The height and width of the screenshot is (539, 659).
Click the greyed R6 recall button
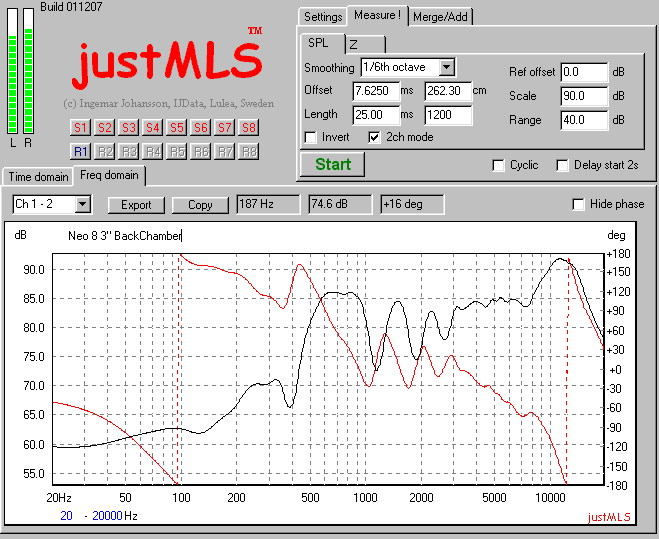coord(200,151)
